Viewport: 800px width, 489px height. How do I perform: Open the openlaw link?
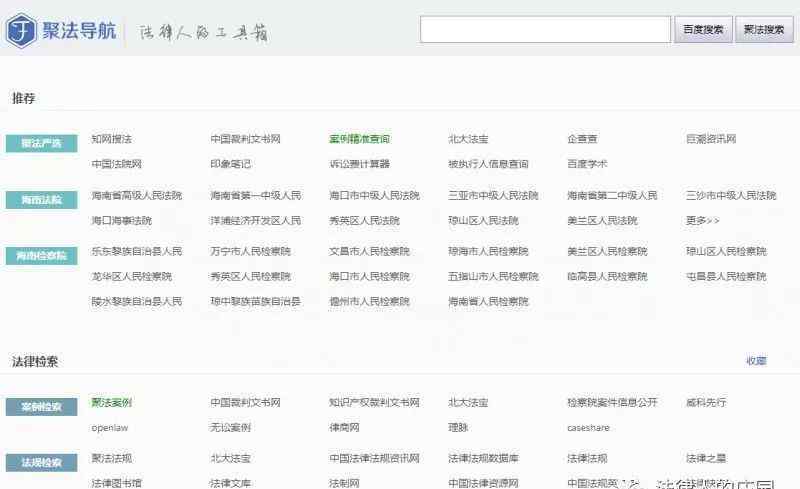point(110,428)
